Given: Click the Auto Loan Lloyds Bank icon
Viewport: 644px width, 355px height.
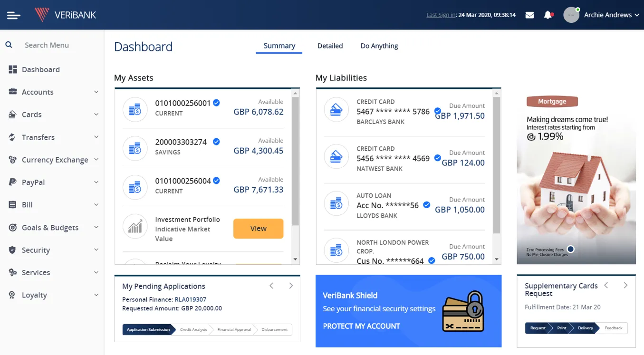Looking at the screenshot, I should click(x=336, y=203).
